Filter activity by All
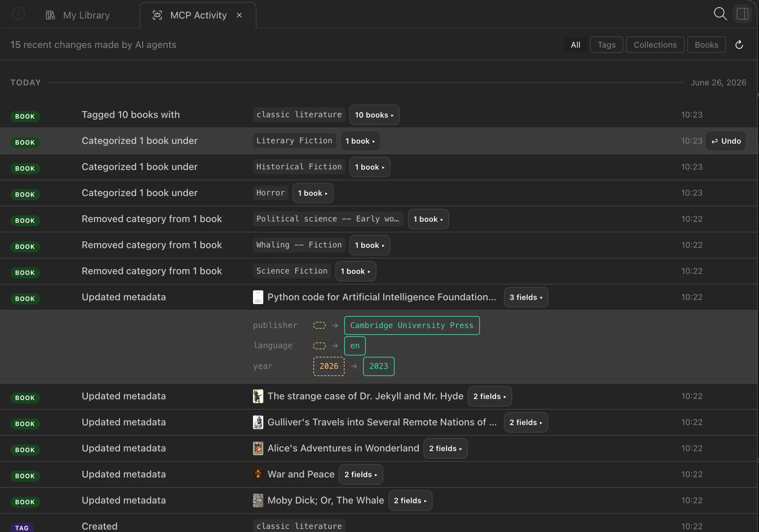The image size is (759, 532). 576,45
